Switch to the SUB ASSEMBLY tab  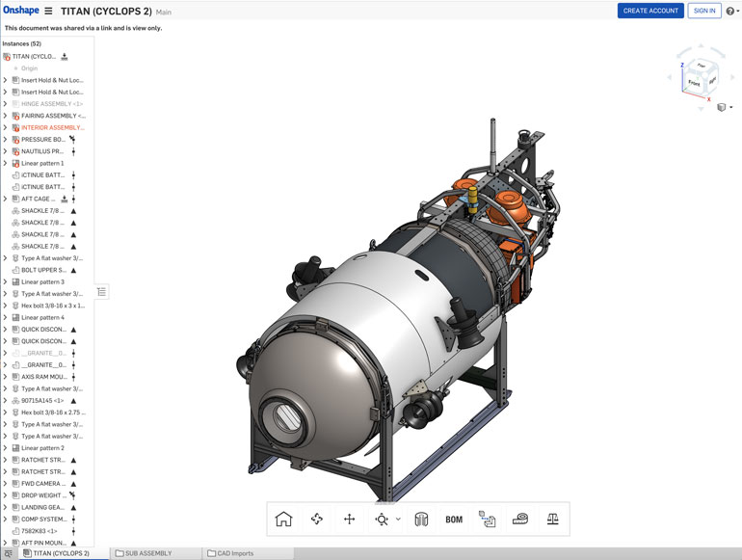(x=144, y=553)
